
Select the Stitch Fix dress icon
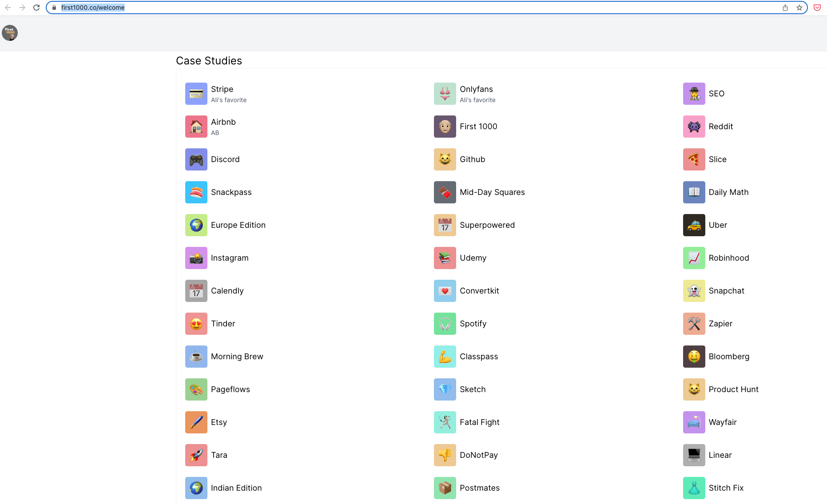[x=694, y=488]
